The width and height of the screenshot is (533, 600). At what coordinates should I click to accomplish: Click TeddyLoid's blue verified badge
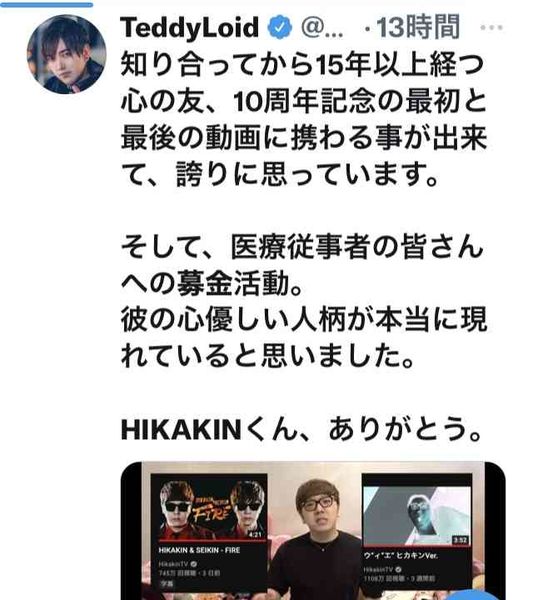coord(280,27)
